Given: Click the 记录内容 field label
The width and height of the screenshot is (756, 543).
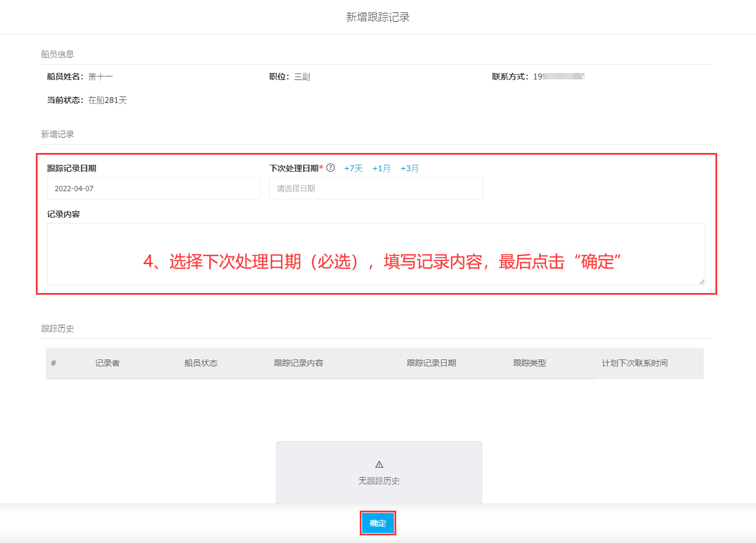Looking at the screenshot, I should pyautogui.click(x=63, y=214).
